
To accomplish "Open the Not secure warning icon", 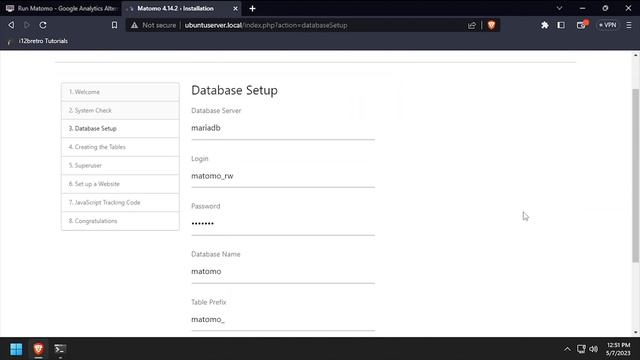I will click(x=134, y=25).
